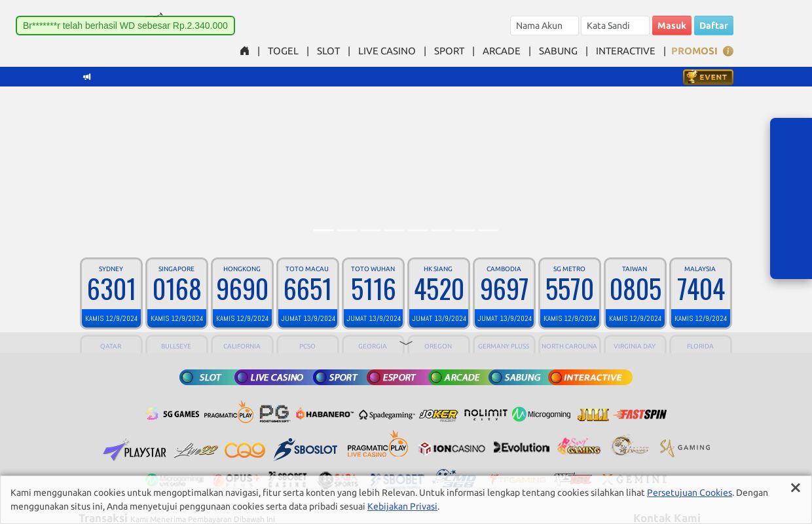
Task: Click the promosi info icon
Action: pos(728,51)
